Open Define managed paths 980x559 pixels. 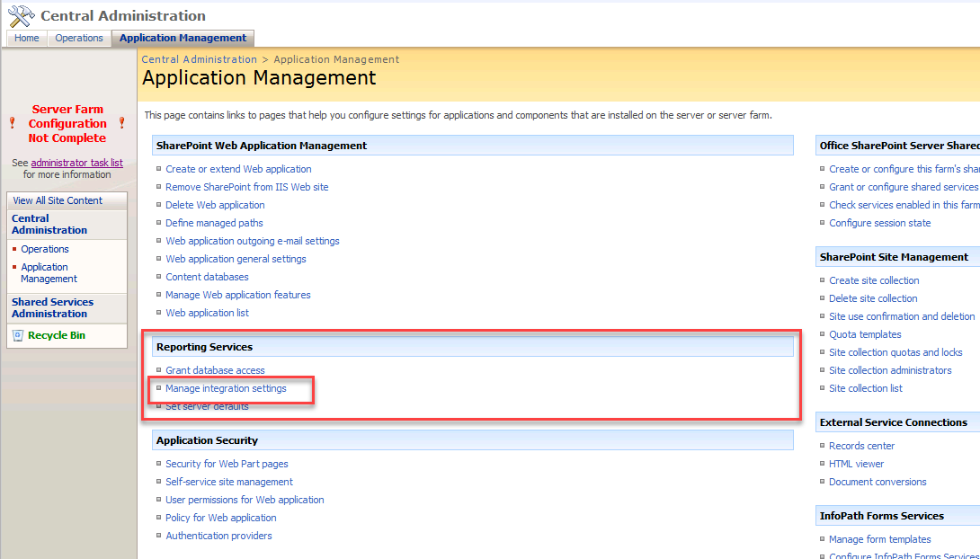click(214, 223)
